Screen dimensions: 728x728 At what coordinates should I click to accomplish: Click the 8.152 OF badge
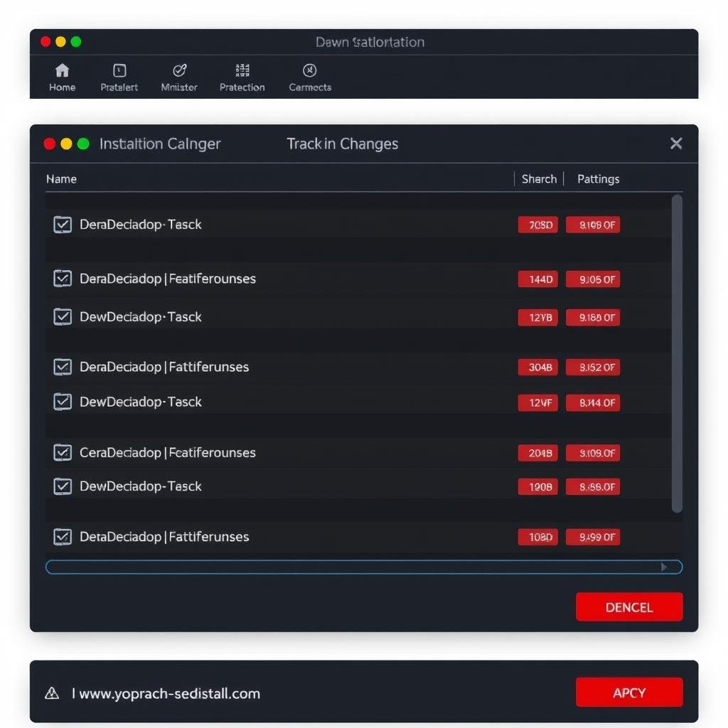(x=593, y=368)
